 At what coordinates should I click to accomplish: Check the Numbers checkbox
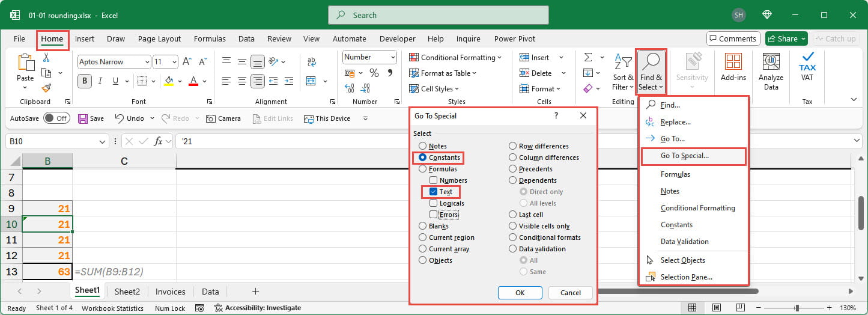click(433, 180)
